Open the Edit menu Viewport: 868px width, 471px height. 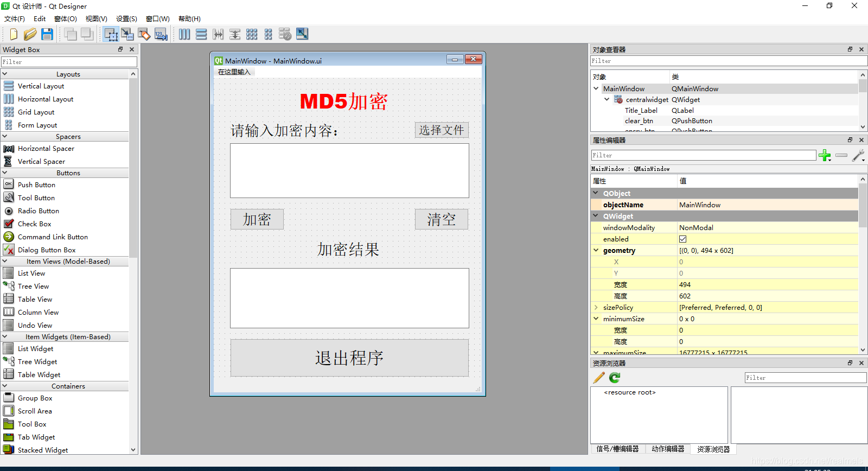40,18
